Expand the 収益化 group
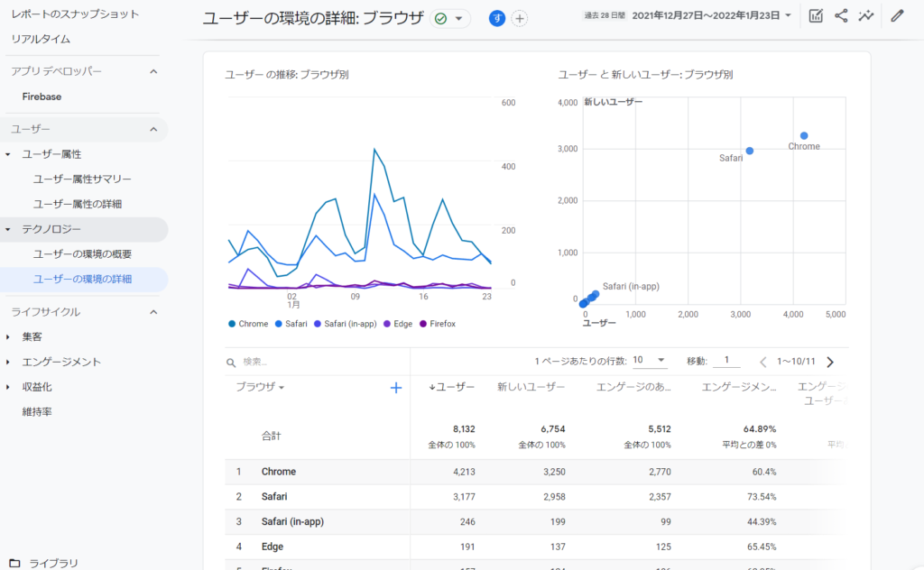 click(8, 387)
